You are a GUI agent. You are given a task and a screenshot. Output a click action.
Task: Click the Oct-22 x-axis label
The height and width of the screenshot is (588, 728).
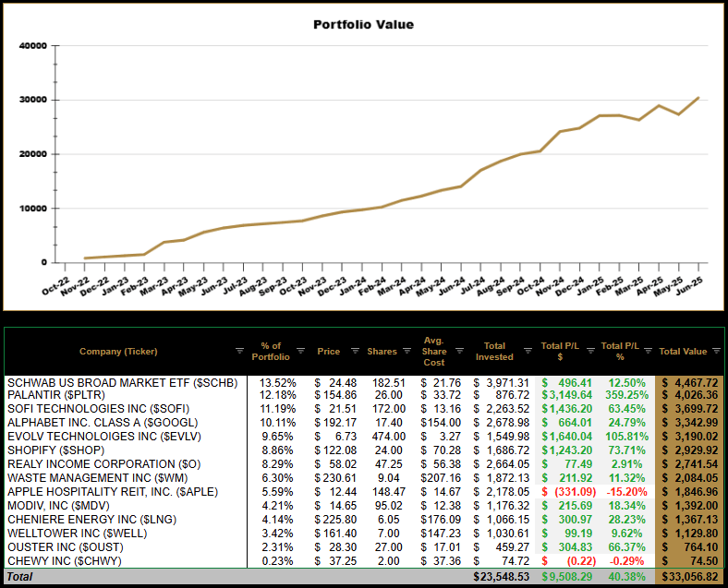pos(55,285)
